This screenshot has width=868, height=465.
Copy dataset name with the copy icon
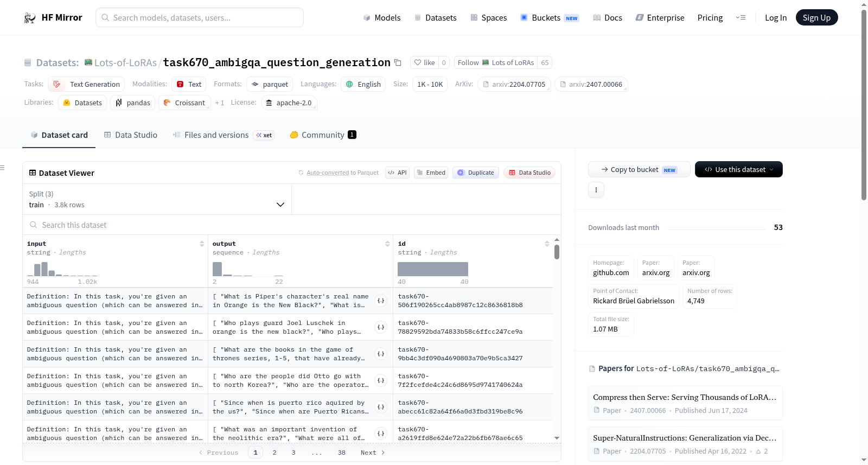point(398,62)
